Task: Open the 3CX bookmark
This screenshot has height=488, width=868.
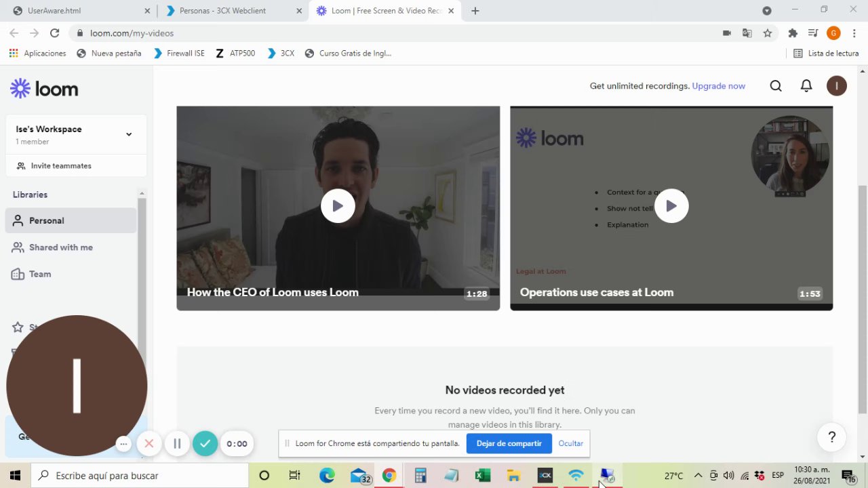Action: point(281,54)
